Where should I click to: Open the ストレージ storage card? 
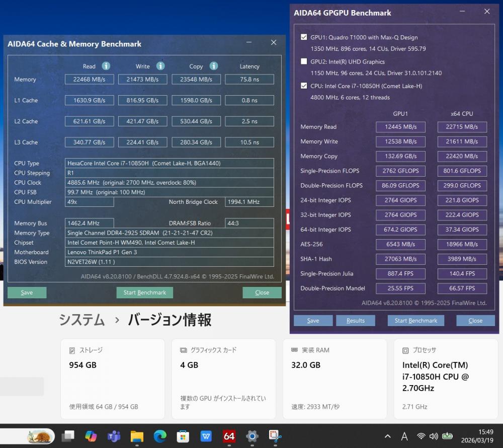[113, 379]
